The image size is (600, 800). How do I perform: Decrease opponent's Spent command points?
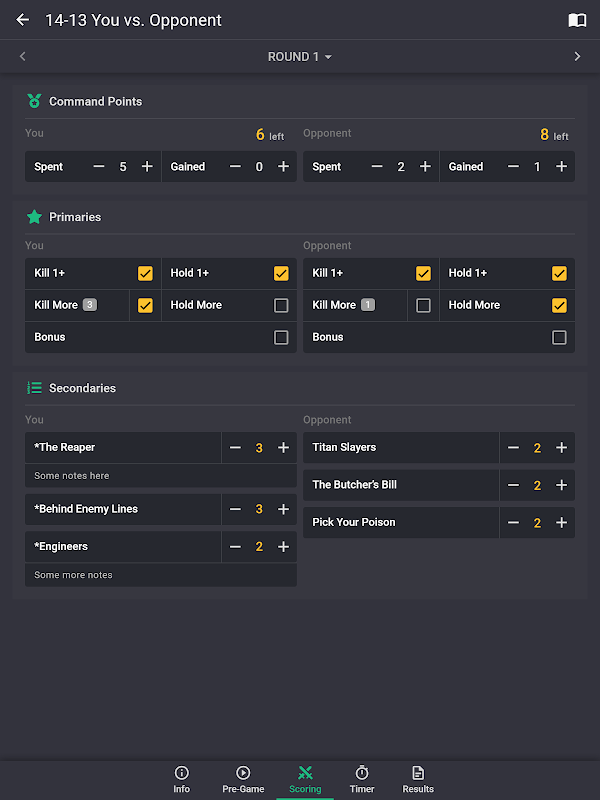(377, 167)
